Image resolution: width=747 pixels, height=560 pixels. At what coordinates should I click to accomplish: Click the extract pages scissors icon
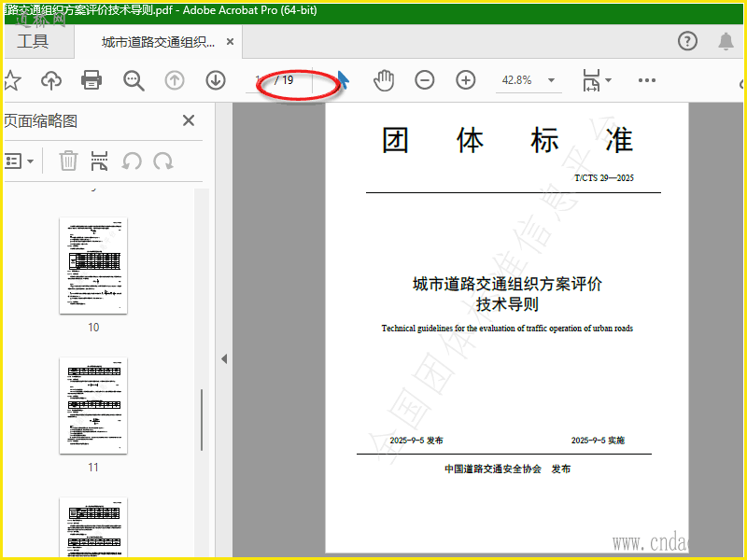(x=99, y=161)
